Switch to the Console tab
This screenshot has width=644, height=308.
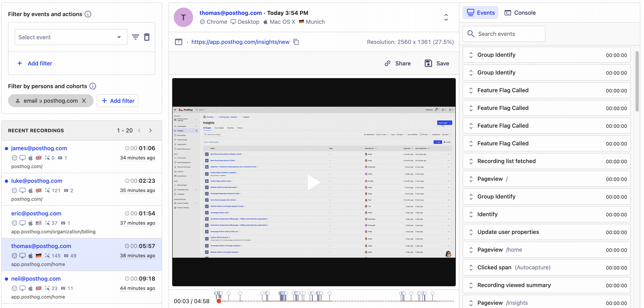coord(520,12)
